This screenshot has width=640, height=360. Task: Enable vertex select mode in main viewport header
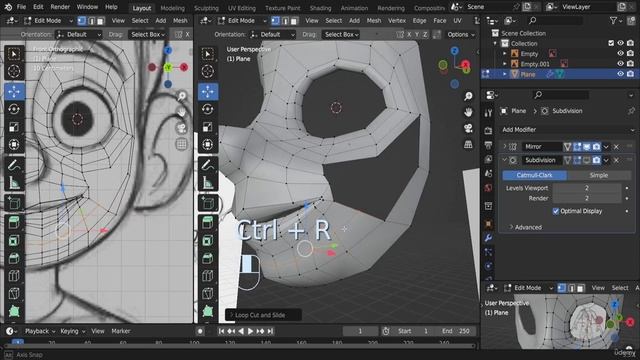point(276,21)
